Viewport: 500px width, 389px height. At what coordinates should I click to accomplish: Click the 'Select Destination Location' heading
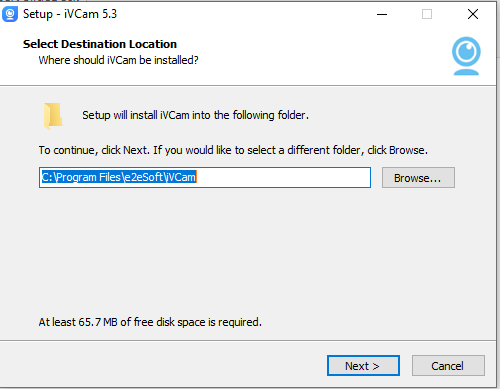tap(100, 44)
